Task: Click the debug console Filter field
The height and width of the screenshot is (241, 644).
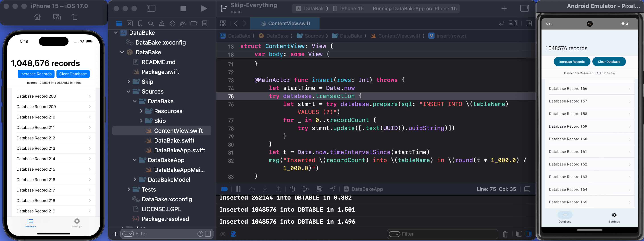Action: click(x=443, y=234)
